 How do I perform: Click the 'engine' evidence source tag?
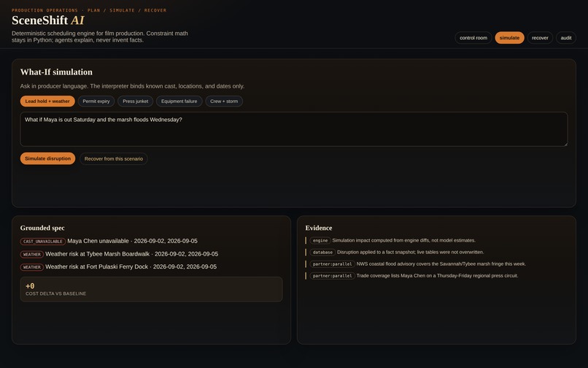pyautogui.click(x=320, y=241)
